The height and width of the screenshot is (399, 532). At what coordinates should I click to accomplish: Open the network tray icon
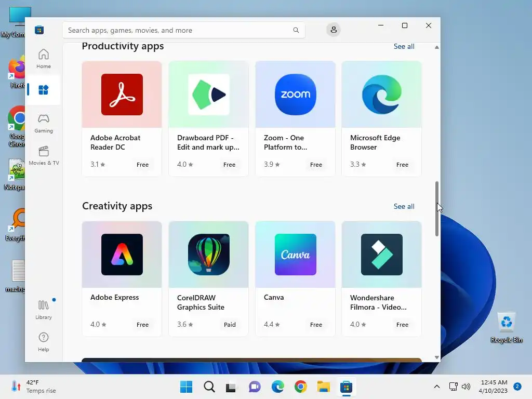[x=453, y=387]
